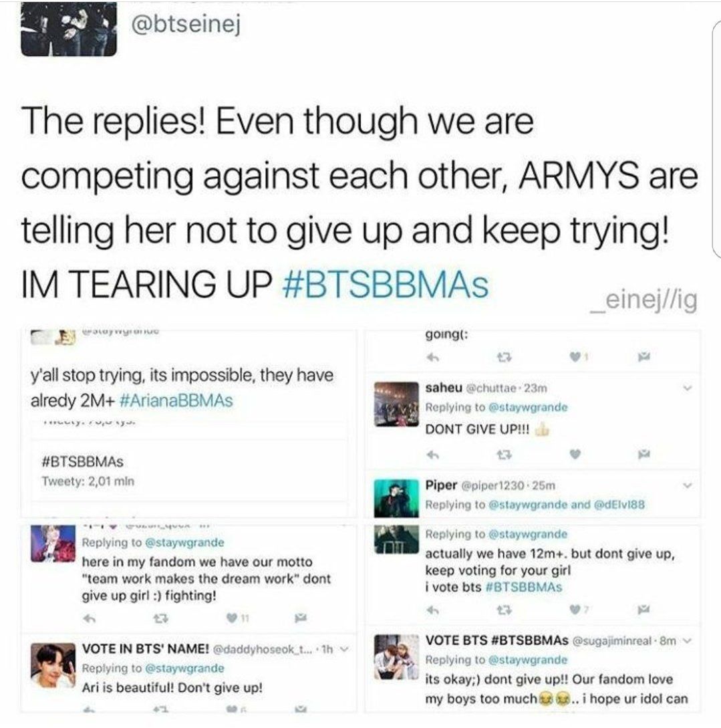Screen dimensions: 721x728
Task: Open dropdown chevron on Piper's tweet
Action: tap(688, 485)
